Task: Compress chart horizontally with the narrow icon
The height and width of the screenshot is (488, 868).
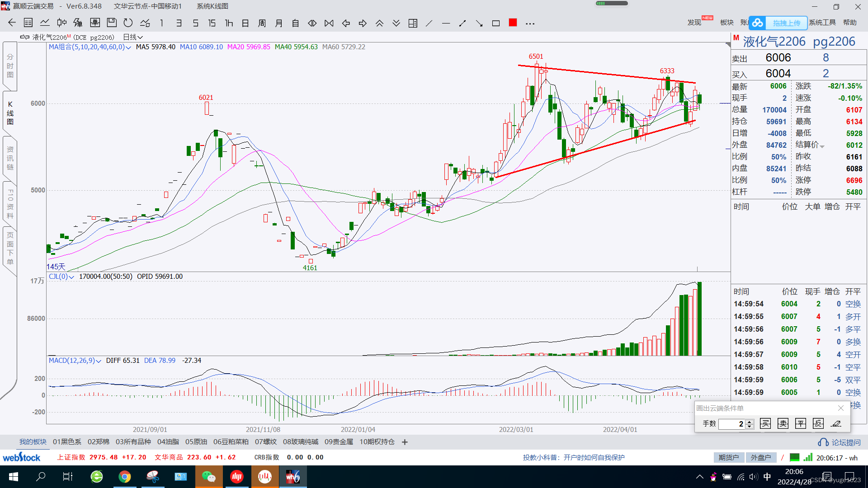Action: [x=329, y=23]
